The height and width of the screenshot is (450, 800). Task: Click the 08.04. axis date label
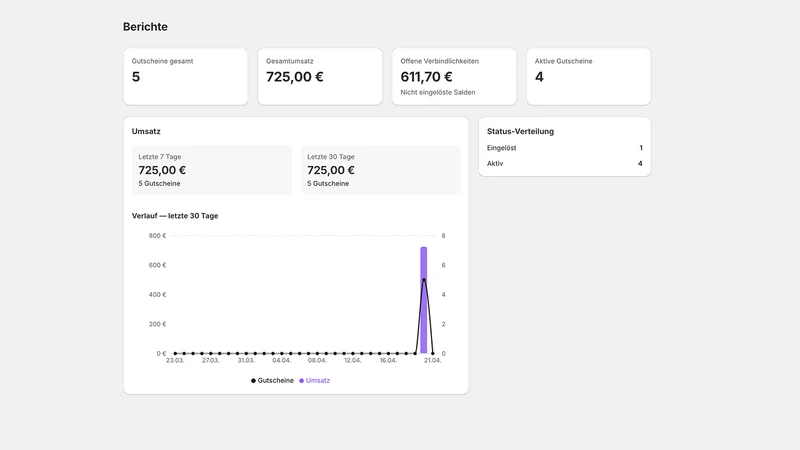coord(317,360)
